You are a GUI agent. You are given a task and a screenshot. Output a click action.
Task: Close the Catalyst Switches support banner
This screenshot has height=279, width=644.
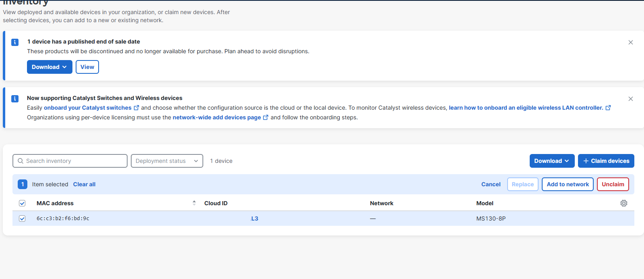pos(631,99)
